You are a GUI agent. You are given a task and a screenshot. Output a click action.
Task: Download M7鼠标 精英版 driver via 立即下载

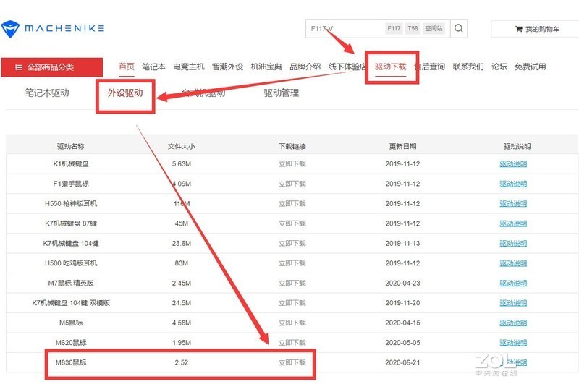click(x=292, y=283)
